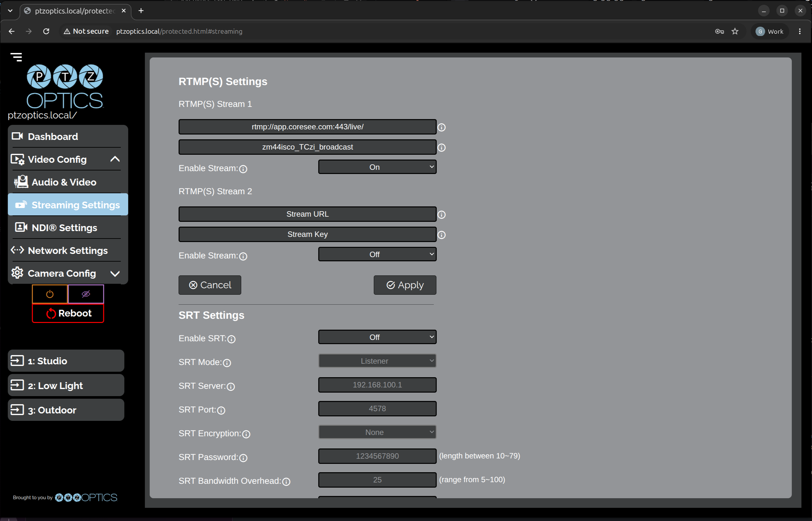The width and height of the screenshot is (812, 521).
Task: Go to Audio & Video settings
Action: pos(68,182)
